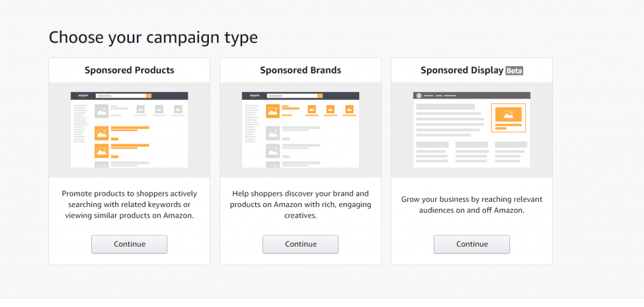Click the Sponsored Brands card title

[301, 70]
